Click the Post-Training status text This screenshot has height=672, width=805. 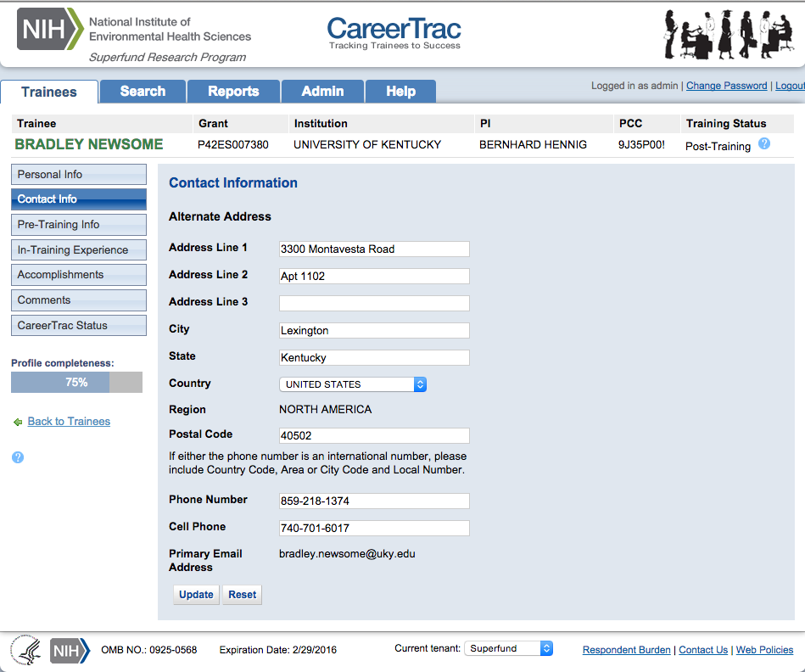tap(718, 146)
